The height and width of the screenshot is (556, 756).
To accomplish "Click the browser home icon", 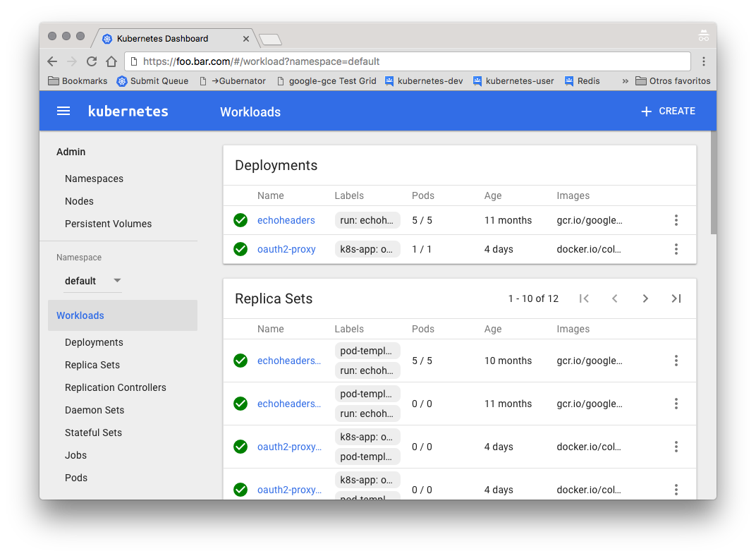I will 111,61.
